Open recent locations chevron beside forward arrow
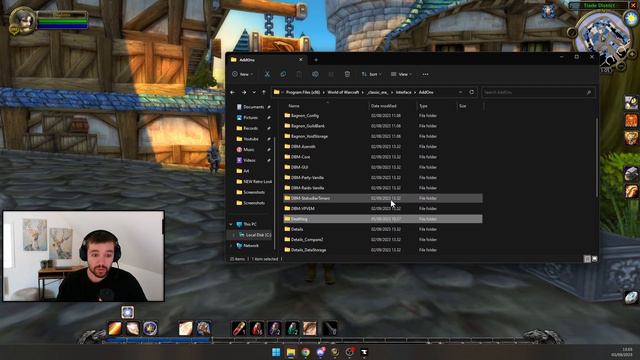This screenshot has width=640, height=360. pyautogui.click(x=254, y=93)
